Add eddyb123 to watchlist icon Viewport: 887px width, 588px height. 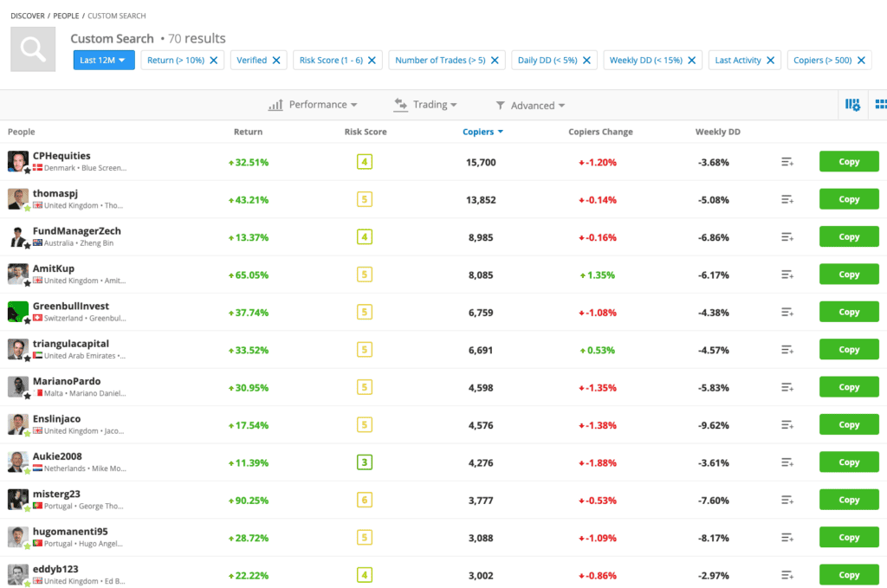[787, 575]
